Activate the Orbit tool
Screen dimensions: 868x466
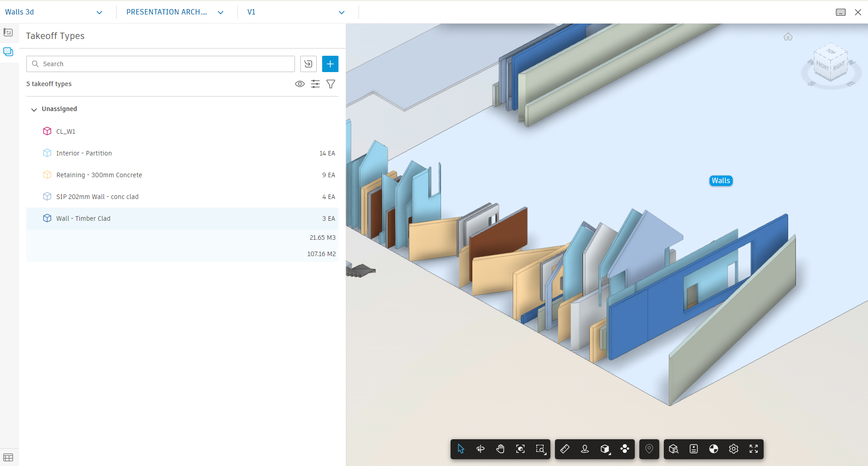coord(481,449)
